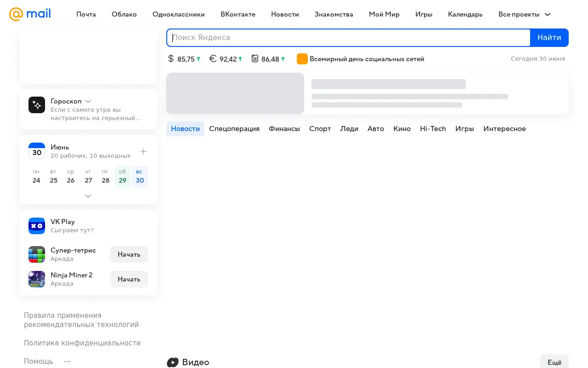Screen dimensions: 588x368
Task: Click the Ещё button near Видео
Action: tap(554, 362)
